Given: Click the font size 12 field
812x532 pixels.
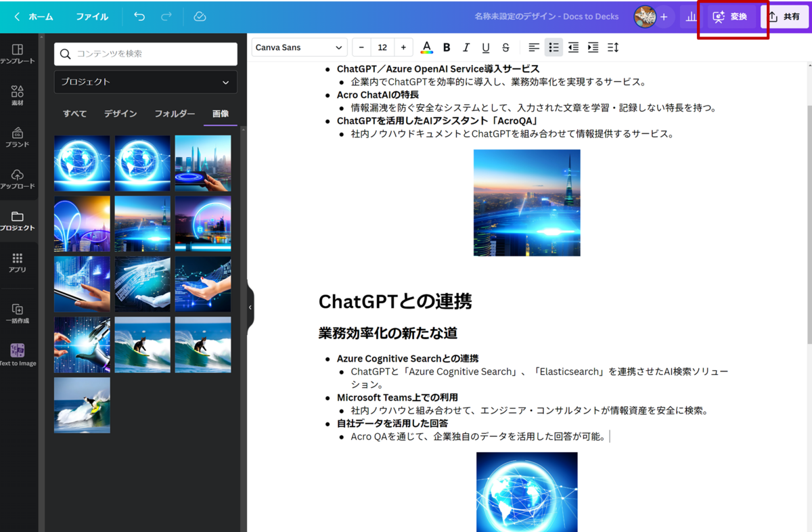Looking at the screenshot, I should tap(382, 47).
